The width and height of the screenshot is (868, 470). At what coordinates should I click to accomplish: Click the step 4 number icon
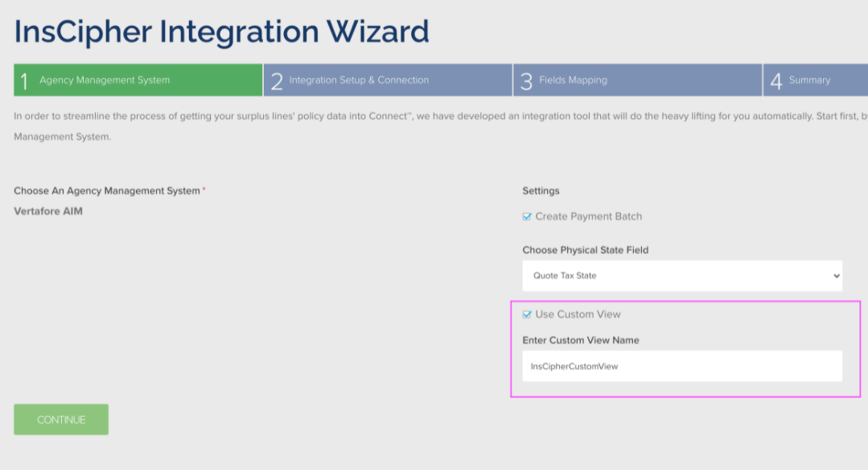pos(776,81)
